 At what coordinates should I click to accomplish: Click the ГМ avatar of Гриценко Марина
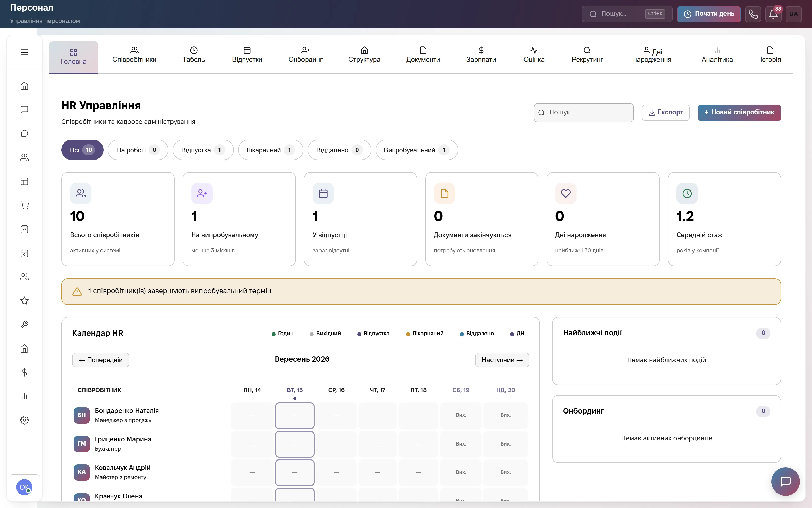(x=81, y=444)
